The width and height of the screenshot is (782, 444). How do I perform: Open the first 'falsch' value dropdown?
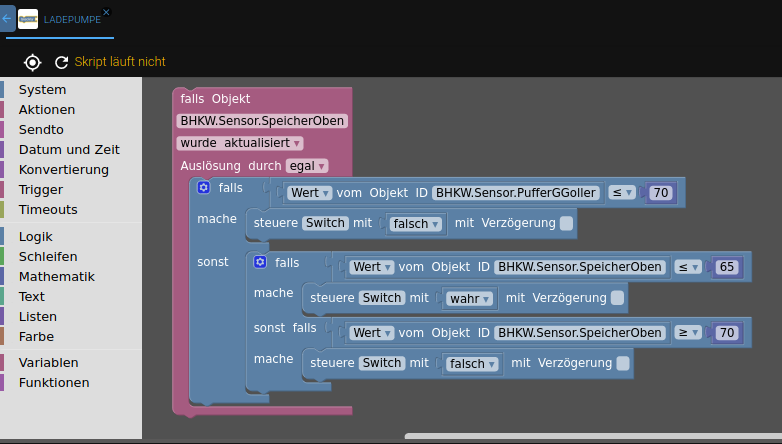pos(415,224)
